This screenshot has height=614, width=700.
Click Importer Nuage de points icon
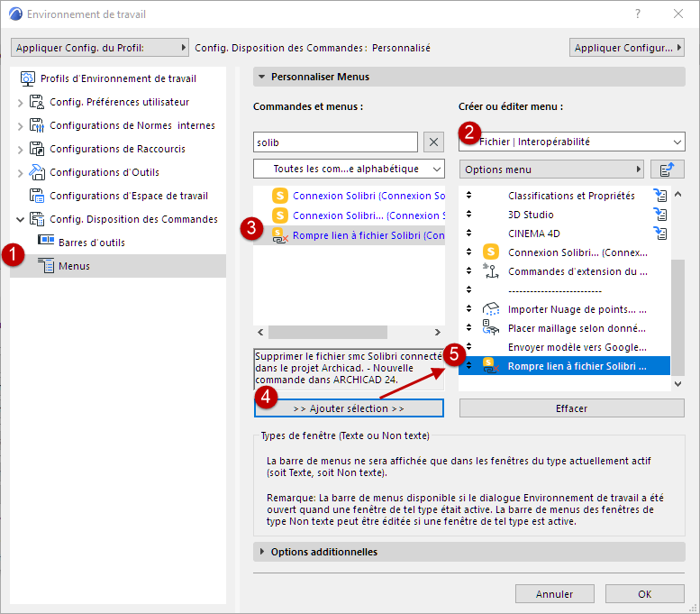[x=491, y=308]
